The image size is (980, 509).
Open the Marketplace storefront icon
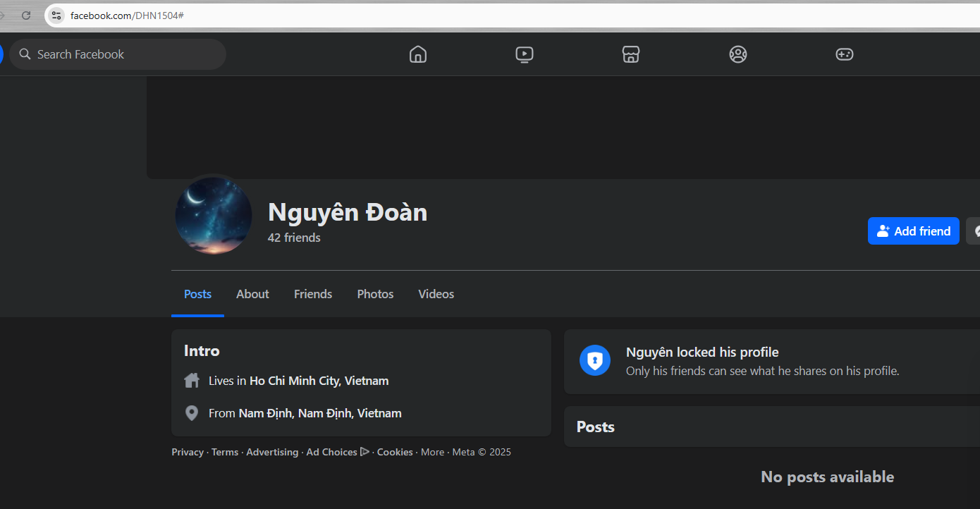(631, 54)
